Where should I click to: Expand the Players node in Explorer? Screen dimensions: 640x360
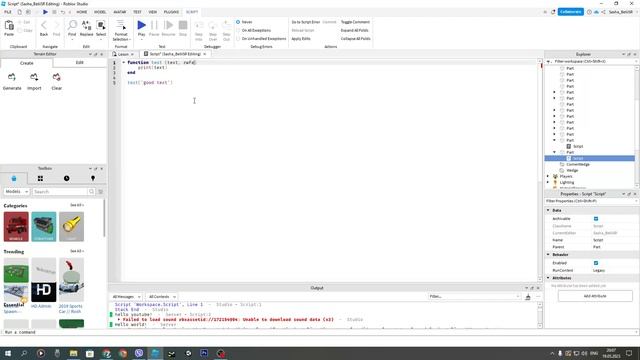[548, 176]
